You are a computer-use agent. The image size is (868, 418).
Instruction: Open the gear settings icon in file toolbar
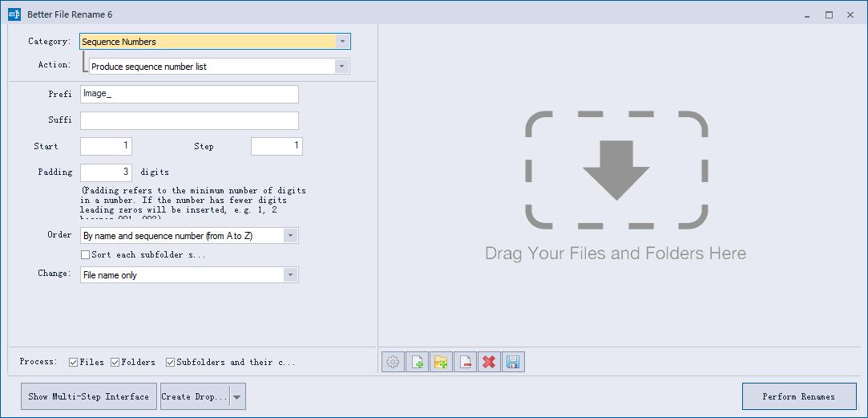point(393,363)
